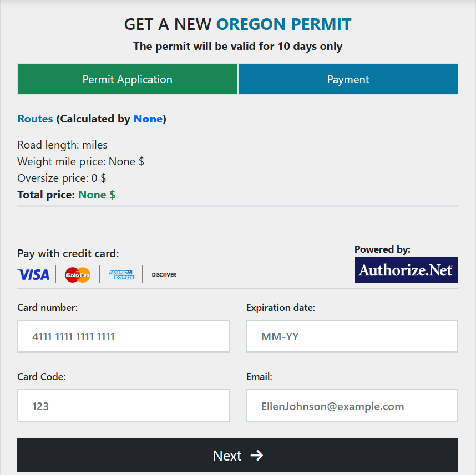Focus the Card number input field

(x=123, y=336)
